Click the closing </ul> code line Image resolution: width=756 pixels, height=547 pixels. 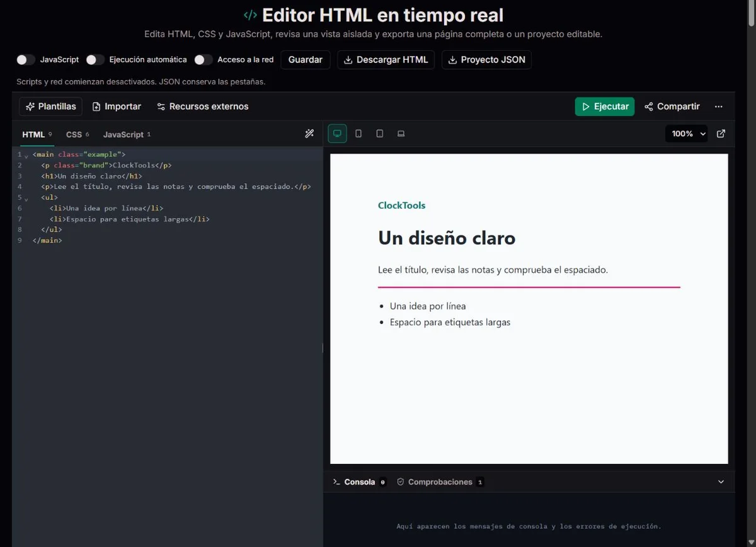pyautogui.click(x=52, y=229)
